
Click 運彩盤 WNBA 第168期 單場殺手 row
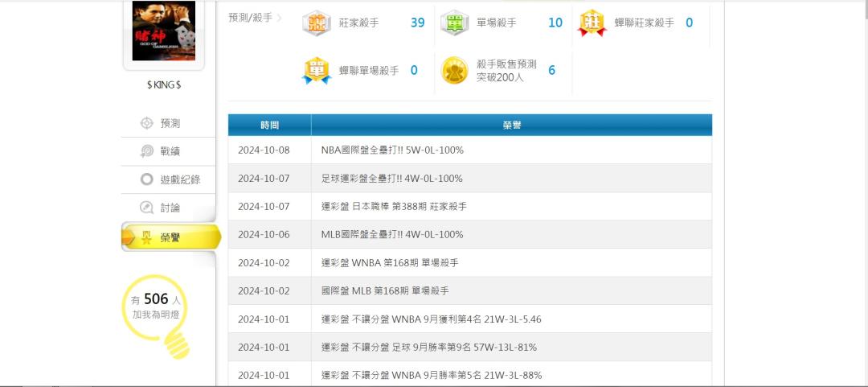470,263
